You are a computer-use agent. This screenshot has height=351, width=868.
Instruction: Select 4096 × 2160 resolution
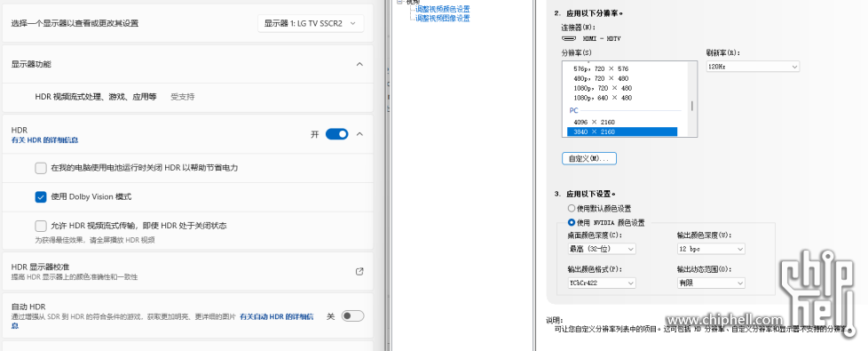[594, 122]
